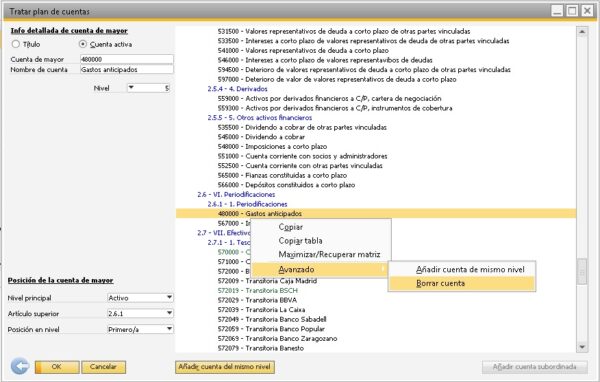Image resolution: width=600 pixels, height=382 pixels.
Task: Select account 570000 in the tree
Action: tap(233, 252)
